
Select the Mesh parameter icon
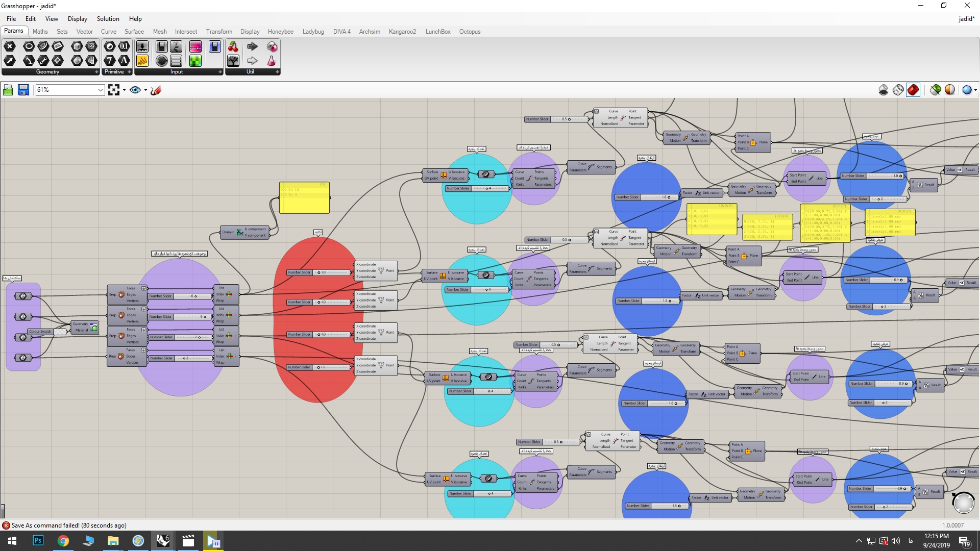click(91, 46)
